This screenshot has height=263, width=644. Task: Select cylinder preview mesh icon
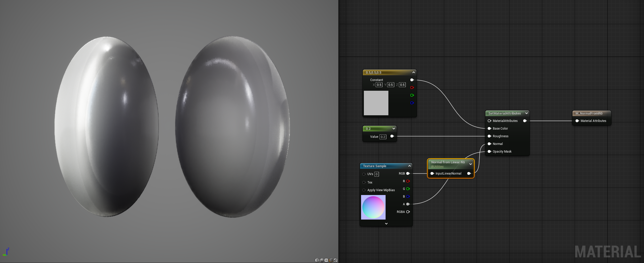pos(317,260)
